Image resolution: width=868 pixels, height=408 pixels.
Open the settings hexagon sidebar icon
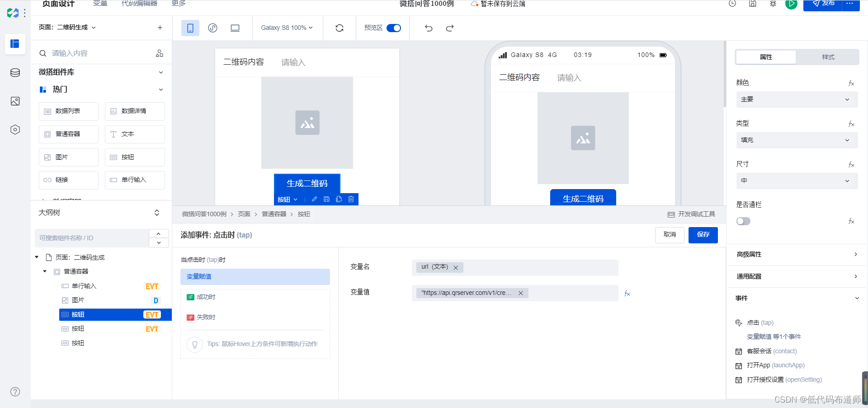(15, 130)
